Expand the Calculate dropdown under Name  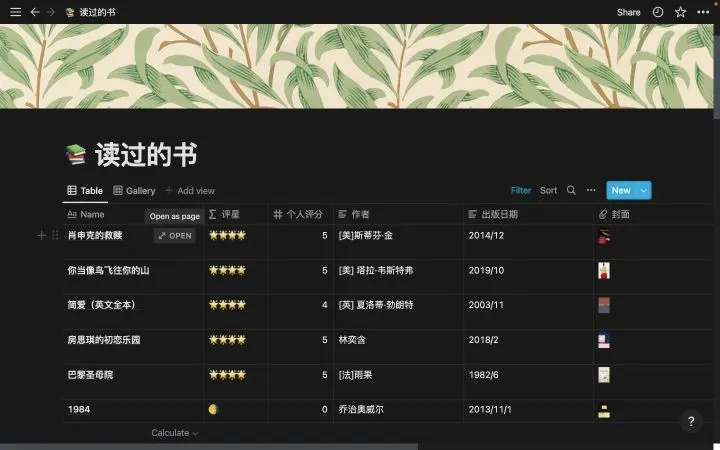pos(174,433)
